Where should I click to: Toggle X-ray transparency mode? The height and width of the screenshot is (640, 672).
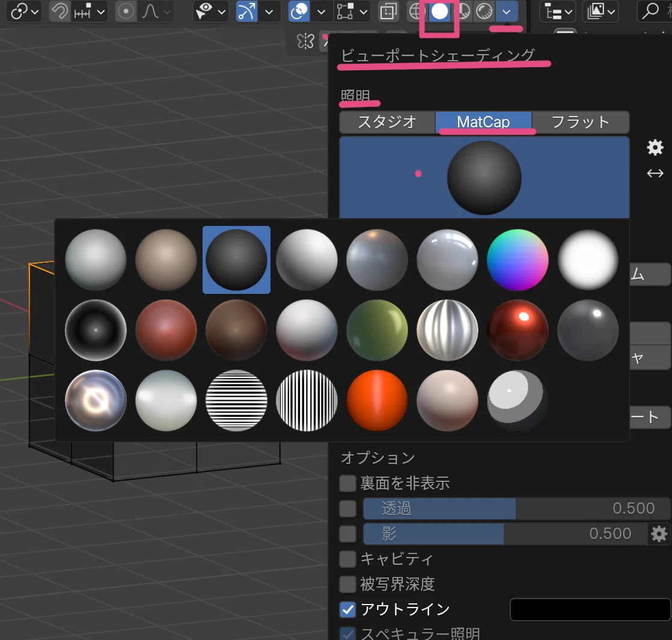tap(388, 11)
